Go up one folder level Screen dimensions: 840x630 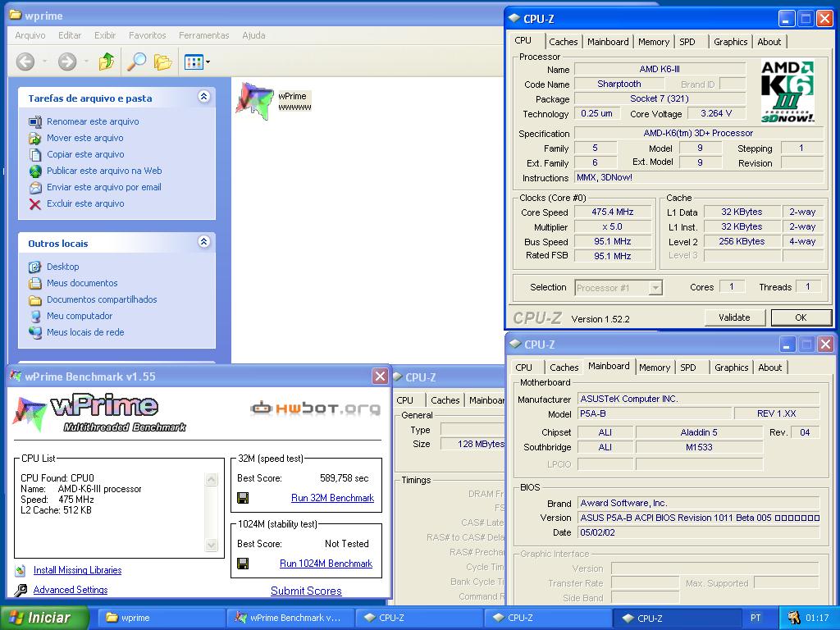coord(107,62)
